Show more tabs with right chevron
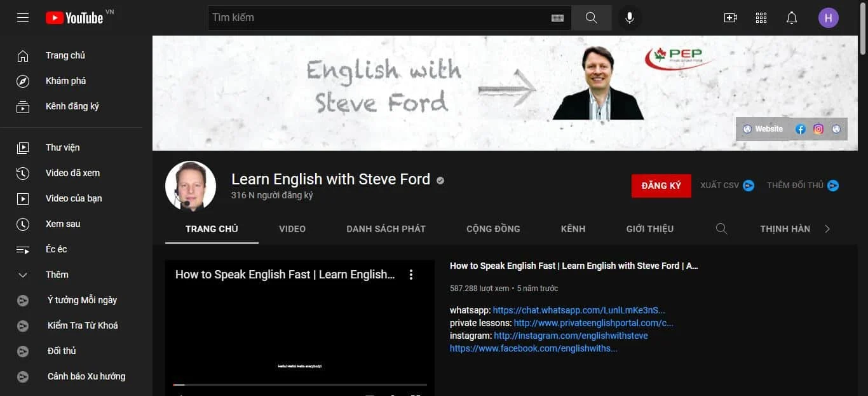Viewport: 868px width, 396px height. click(827, 229)
